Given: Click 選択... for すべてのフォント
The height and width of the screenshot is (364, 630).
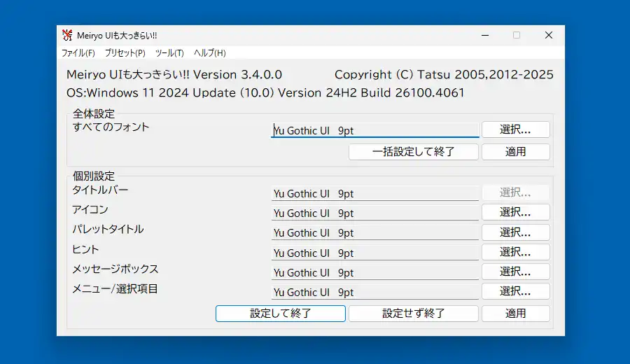Looking at the screenshot, I should click(x=515, y=129).
